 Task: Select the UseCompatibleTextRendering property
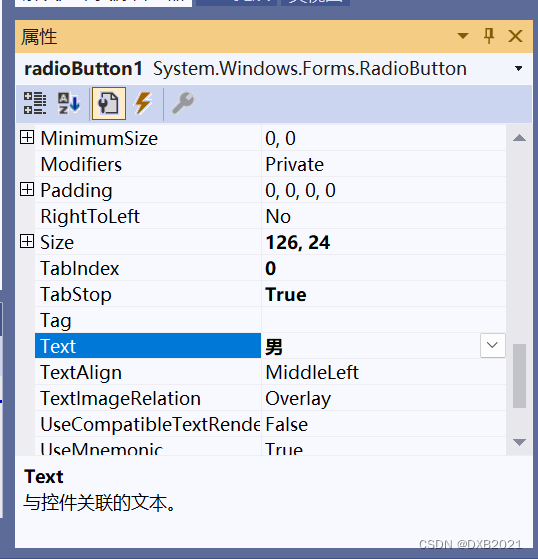[x=148, y=424]
